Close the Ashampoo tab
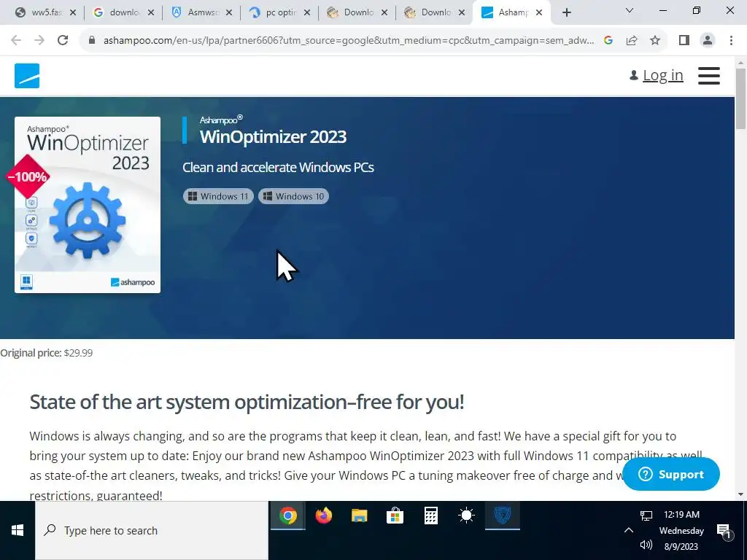747x560 pixels. pyautogui.click(x=539, y=13)
